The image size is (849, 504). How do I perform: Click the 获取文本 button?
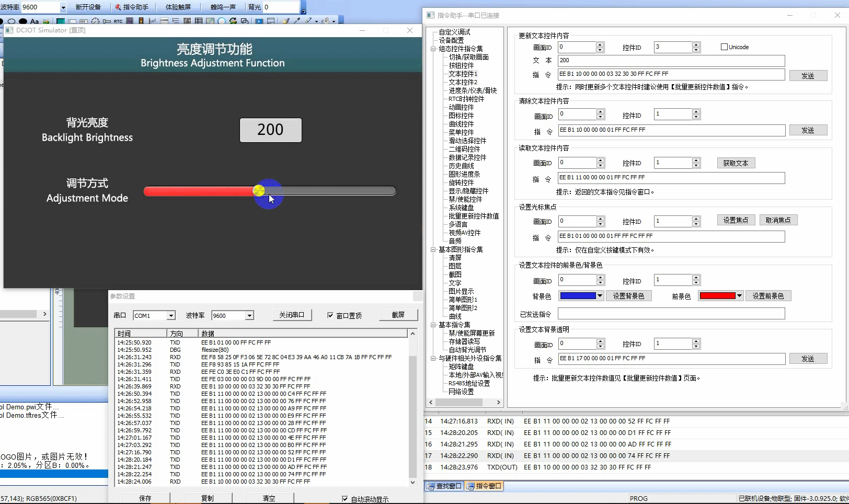click(x=736, y=163)
